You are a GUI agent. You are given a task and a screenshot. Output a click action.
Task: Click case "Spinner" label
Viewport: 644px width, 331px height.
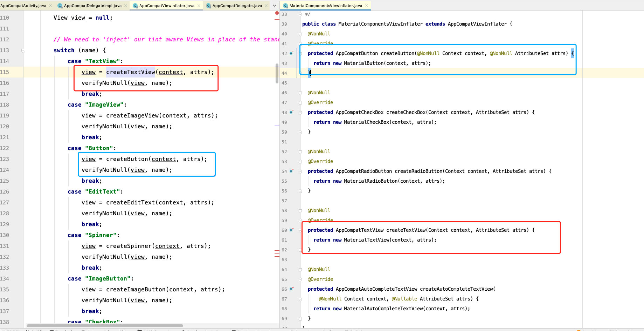click(x=93, y=235)
